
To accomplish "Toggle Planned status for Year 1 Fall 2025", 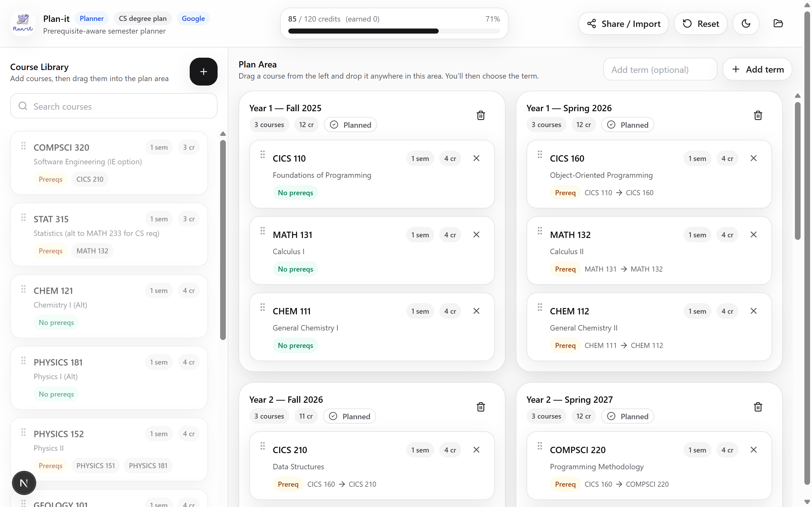I will tap(350, 125).
